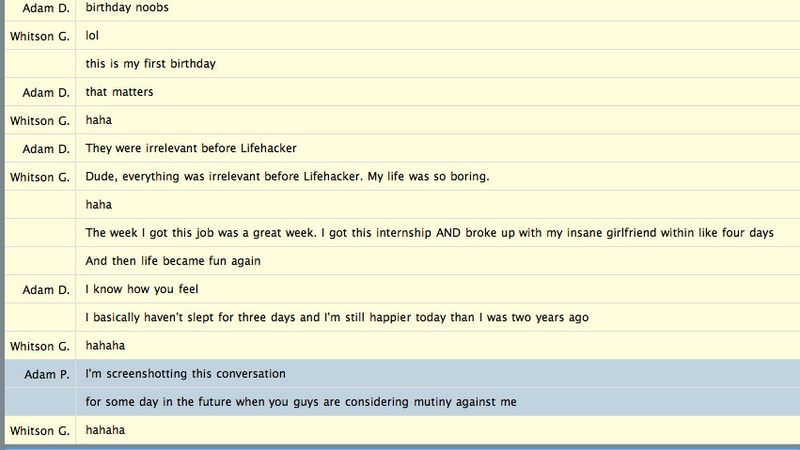Click 'I know how you feel' message
Image resolution: width=800 pixels, height=450 pixels.
tap(142, 289)
